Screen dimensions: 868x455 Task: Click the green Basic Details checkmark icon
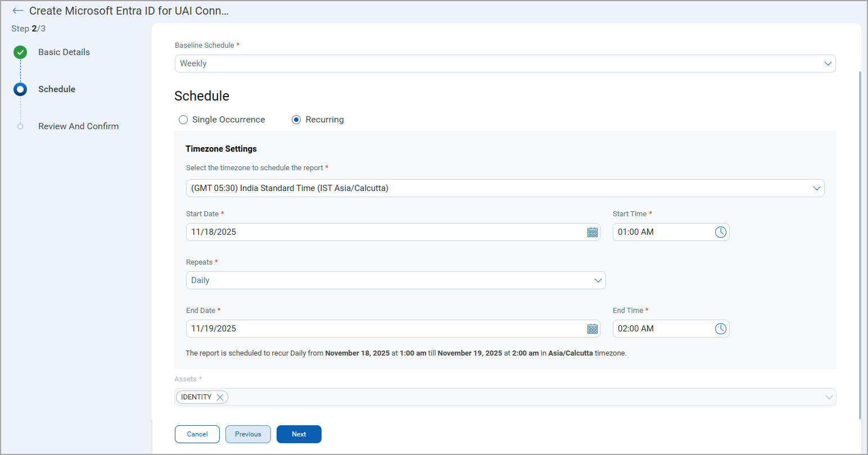tap(20, 52)
